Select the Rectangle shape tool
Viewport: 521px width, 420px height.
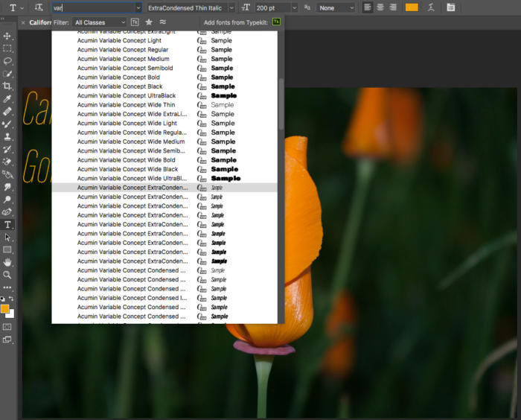[7, 249]
